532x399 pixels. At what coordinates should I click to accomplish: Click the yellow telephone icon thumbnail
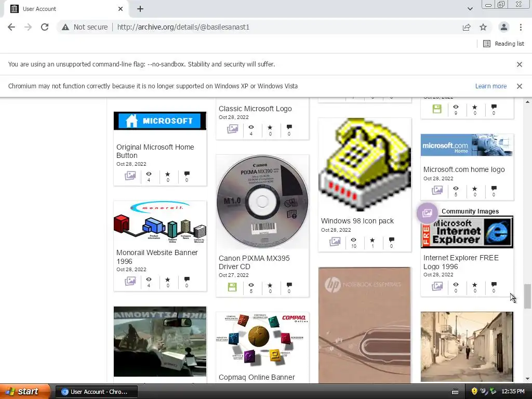[x=365, y=165]
